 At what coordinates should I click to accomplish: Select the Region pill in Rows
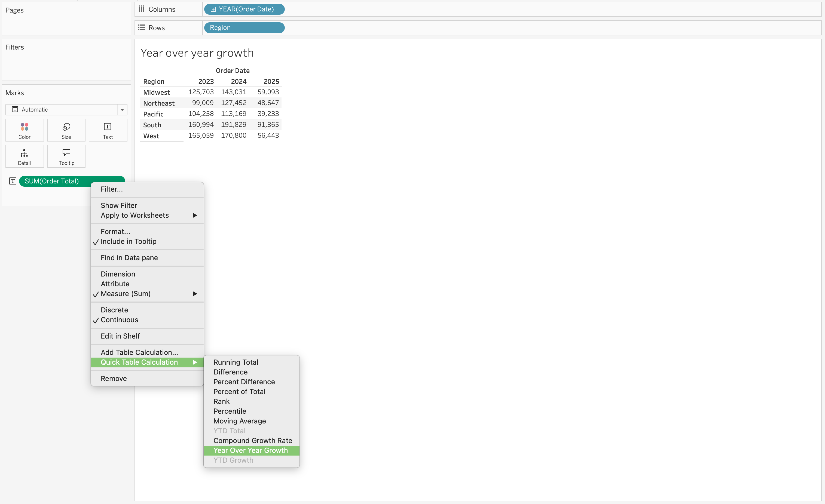click(245, 28)
